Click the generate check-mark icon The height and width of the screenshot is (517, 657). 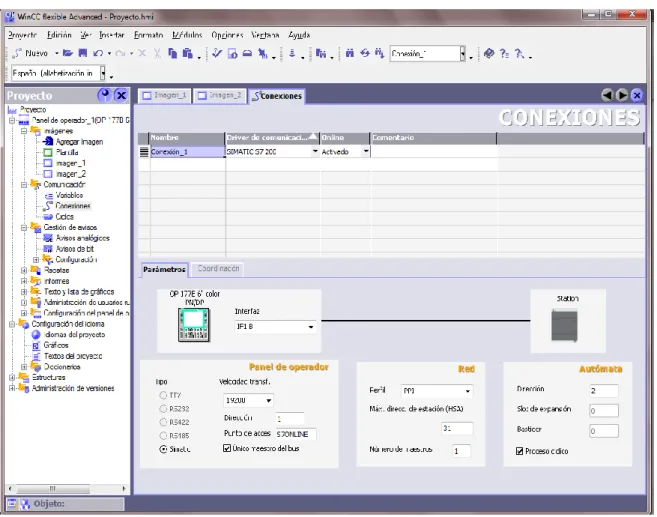click(217, 53)
